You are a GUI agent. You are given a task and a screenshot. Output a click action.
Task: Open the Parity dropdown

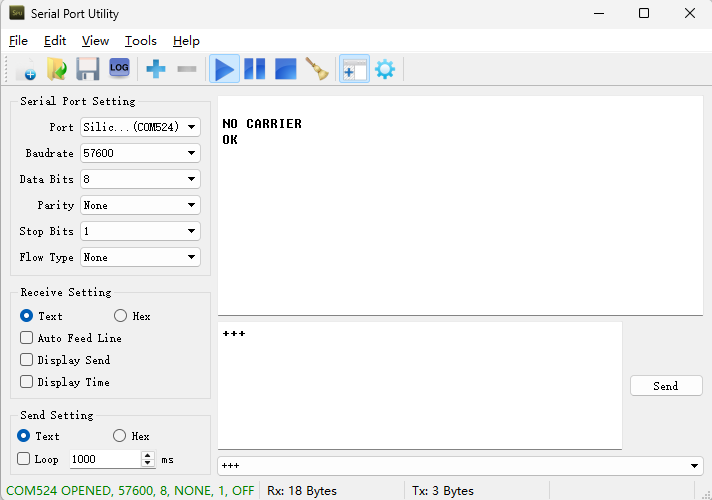[140, 205]
